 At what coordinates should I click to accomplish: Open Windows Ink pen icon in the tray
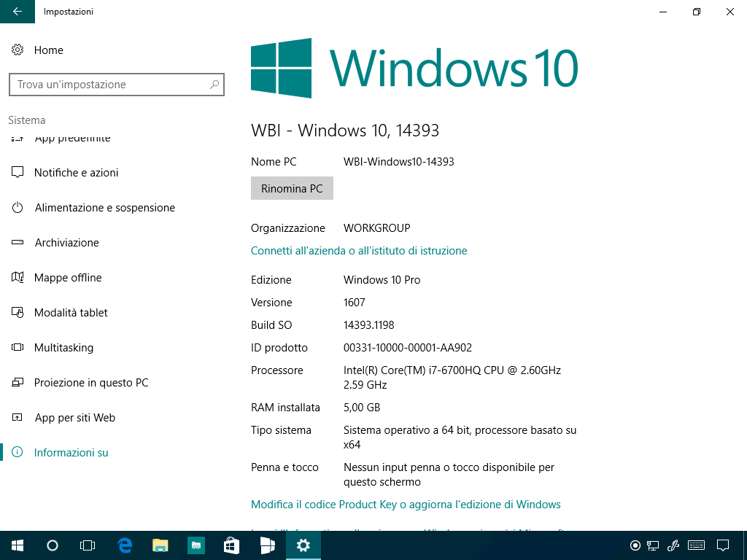[673, 545]
